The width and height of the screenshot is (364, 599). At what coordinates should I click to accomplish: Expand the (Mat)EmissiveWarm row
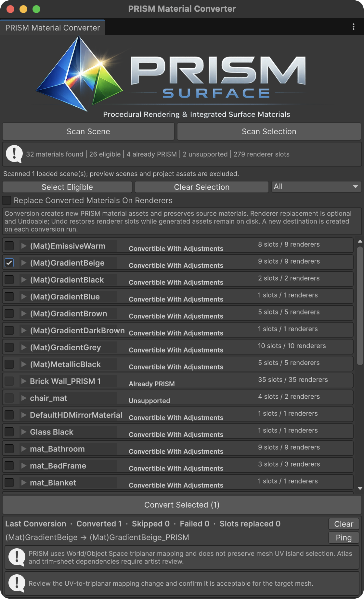click(24, 246)
